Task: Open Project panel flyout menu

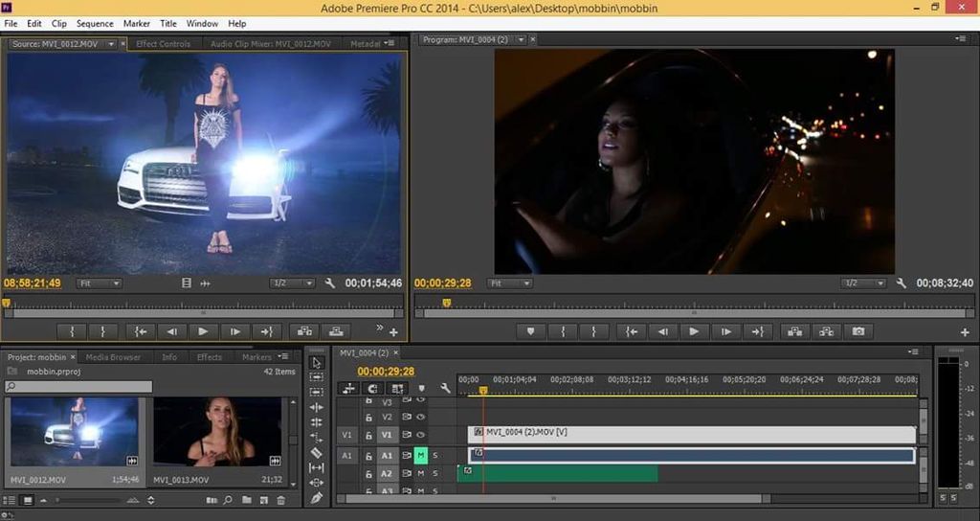Action: tap(283, 356)
